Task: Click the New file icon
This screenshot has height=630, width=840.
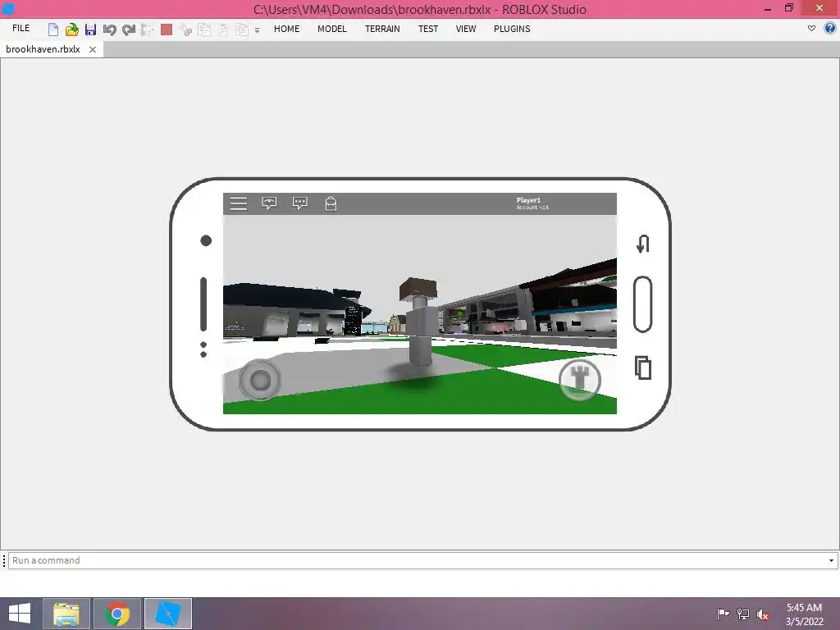Action: click(x=52, y=30)
